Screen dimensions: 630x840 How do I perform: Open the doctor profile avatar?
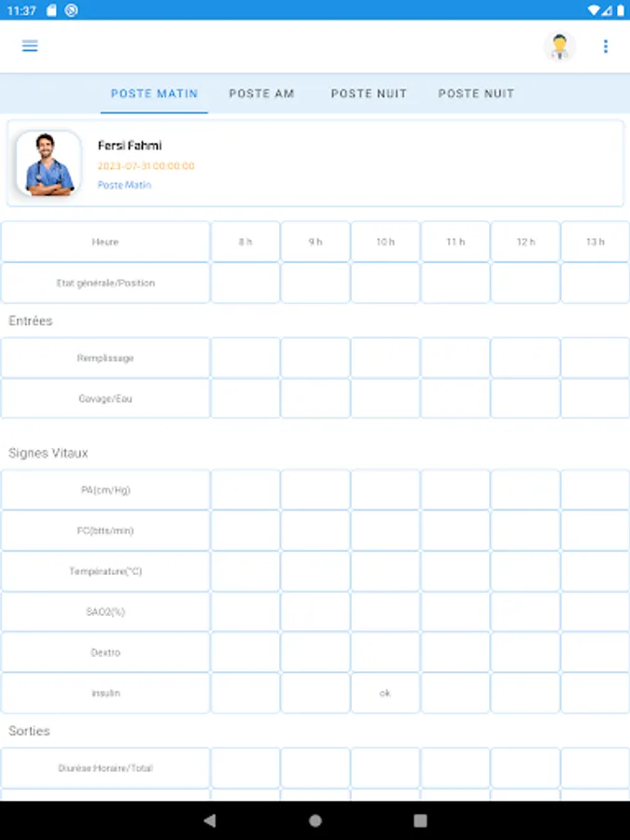click(x=559, y=47)
